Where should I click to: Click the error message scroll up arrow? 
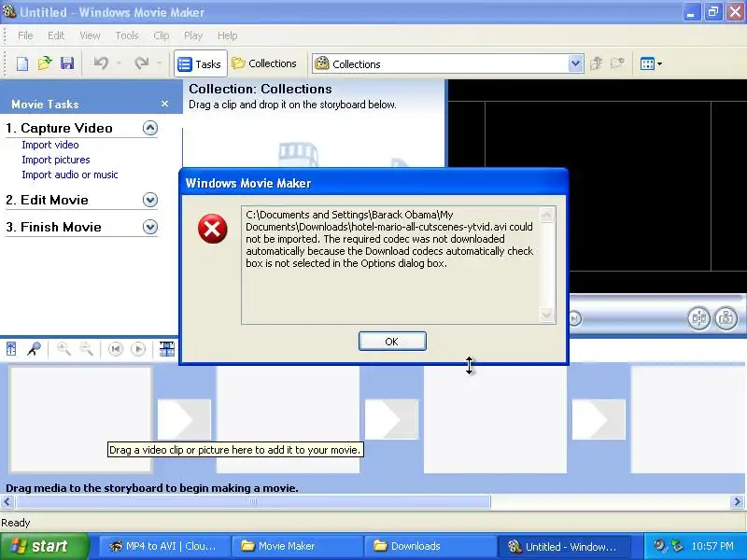547,215
